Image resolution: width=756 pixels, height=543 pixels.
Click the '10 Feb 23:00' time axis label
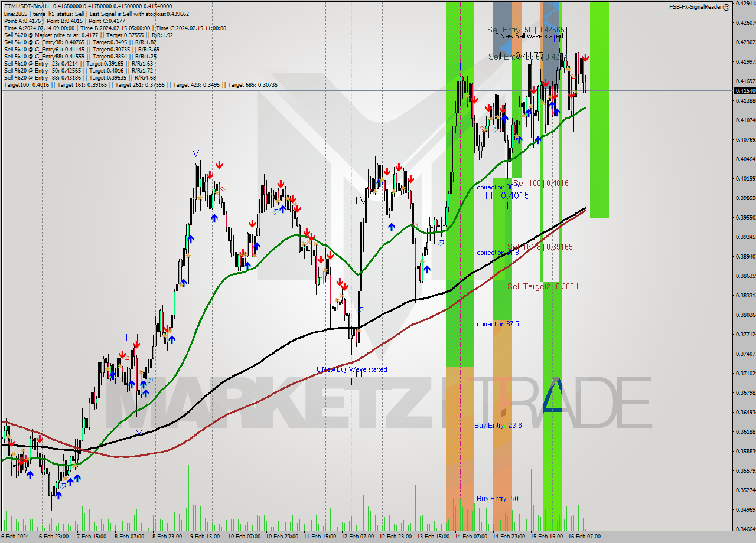point(282,537)
